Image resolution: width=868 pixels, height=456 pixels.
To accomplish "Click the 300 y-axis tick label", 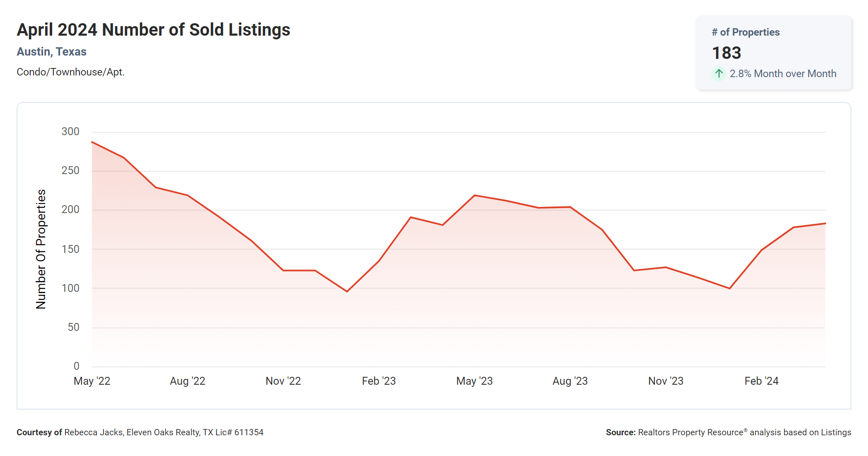I will point(70,132).
